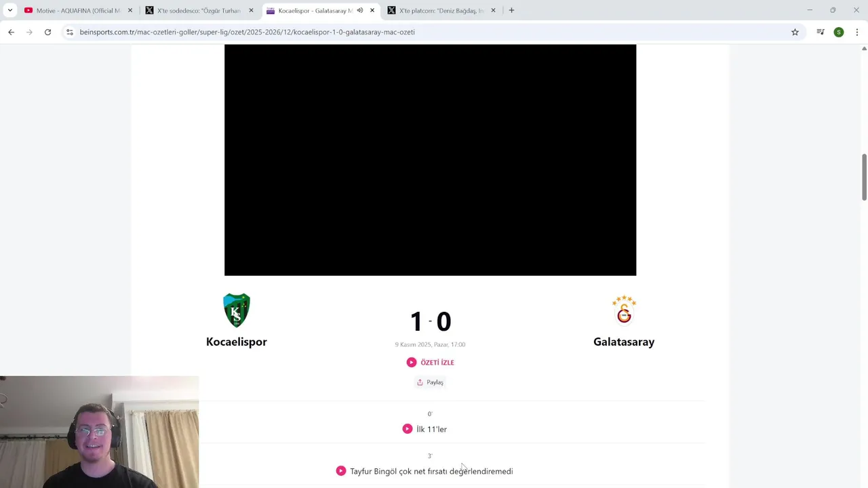Screen dimensions: 868x488
Task: Switch to the Motive - AQUAFINA YouTube tab
Action: tap(77, 10)
